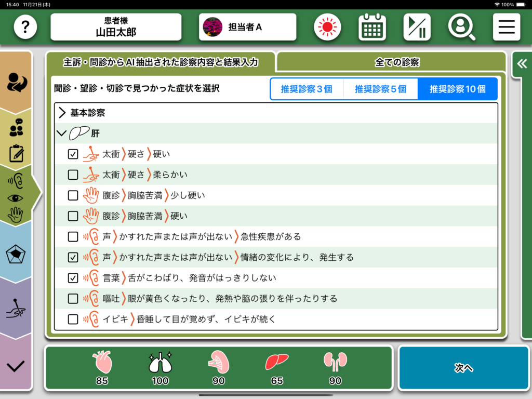Screen dimensions: 532x399
Task: Uncheck 太衝 硬さ 硬い checkbox
Action: (x=73, y=154)
